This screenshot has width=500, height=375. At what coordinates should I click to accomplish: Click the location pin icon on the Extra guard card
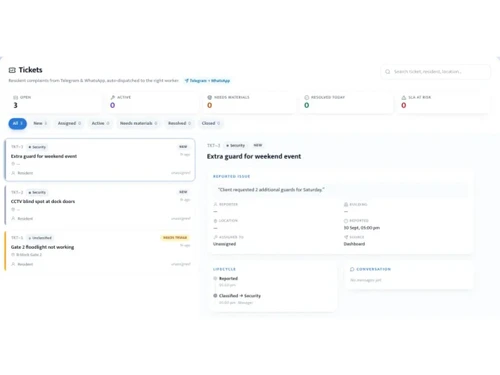(x=13, y=164)
